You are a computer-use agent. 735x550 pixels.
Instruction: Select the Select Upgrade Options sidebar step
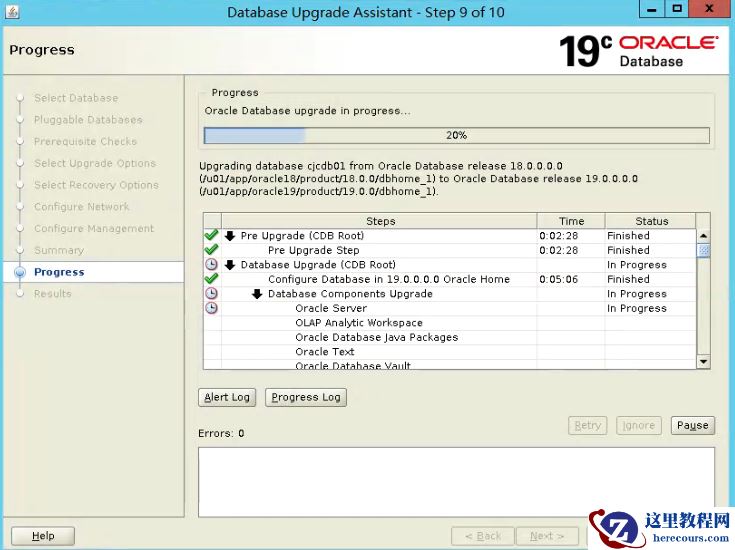tap(95, 163)
